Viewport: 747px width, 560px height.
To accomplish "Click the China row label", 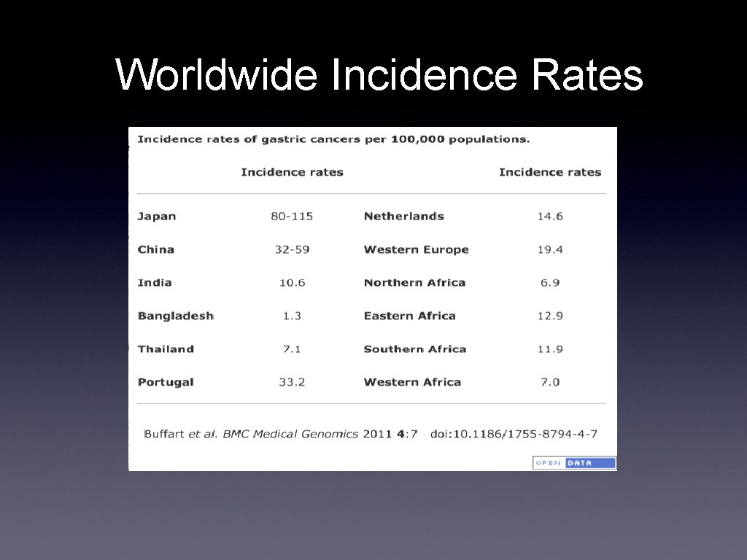I will (155, 249).
